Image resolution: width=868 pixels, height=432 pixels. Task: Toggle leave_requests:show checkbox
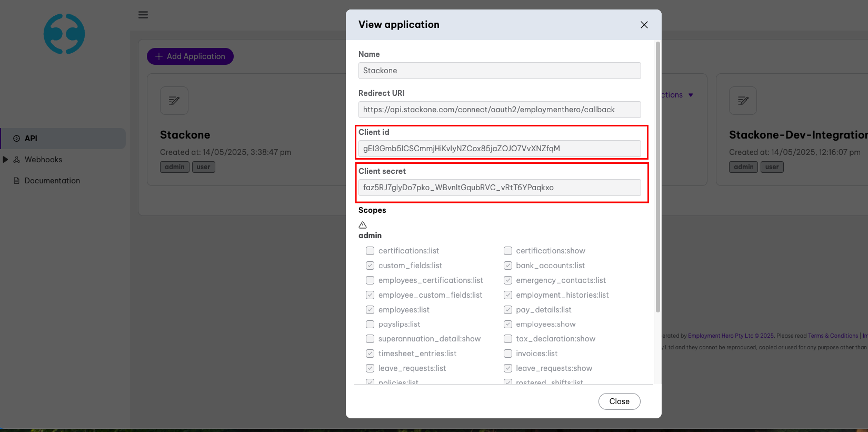508,368
